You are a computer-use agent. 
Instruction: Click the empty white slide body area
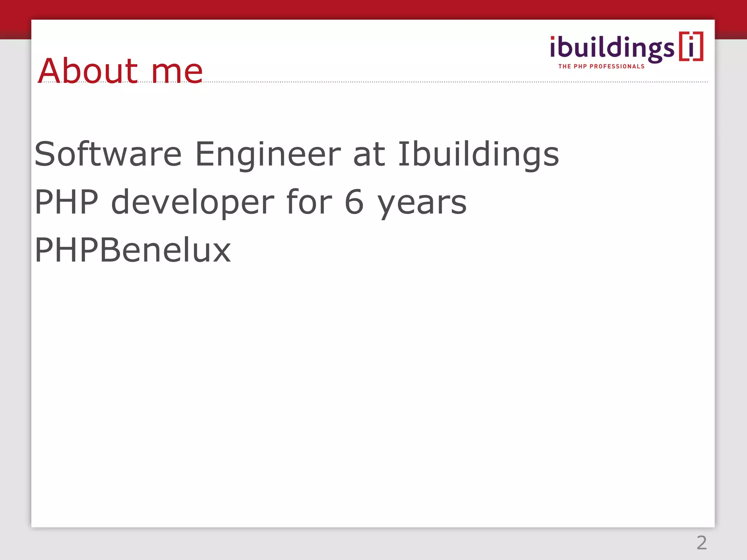tap(373, 394)
